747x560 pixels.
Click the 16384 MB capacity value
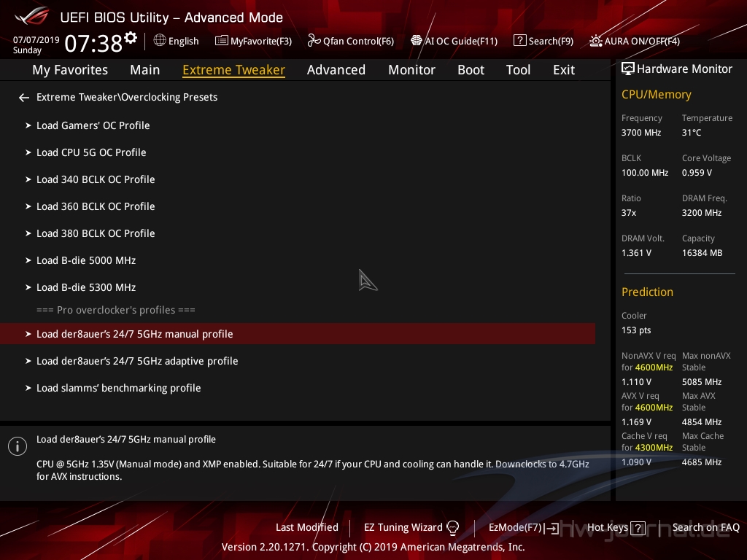tap(702, 253)
